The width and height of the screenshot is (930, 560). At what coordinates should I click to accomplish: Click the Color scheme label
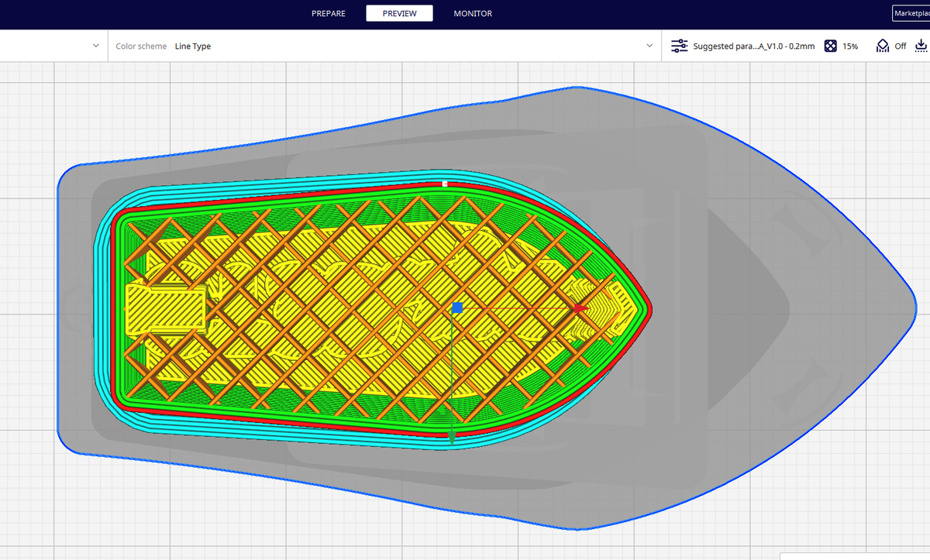141,46
